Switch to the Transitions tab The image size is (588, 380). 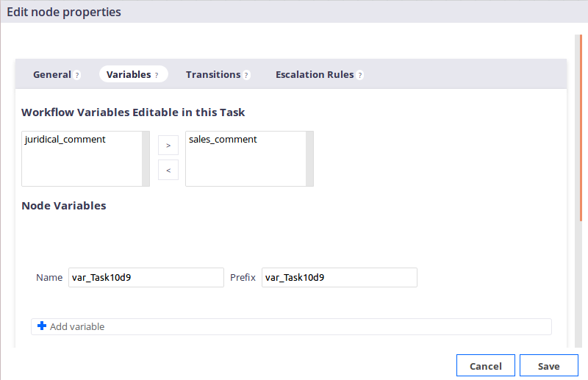[213, 75]
